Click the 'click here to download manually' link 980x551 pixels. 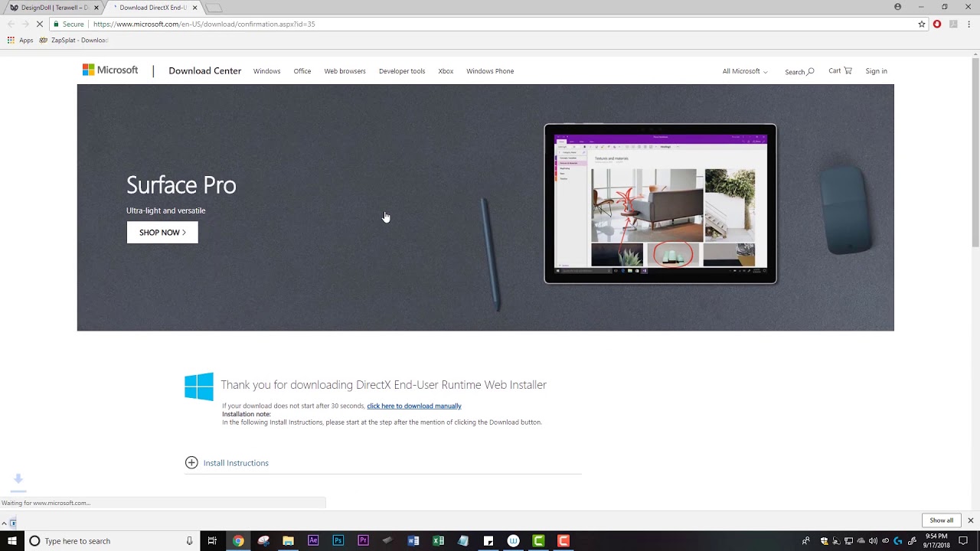pos(414,406)
